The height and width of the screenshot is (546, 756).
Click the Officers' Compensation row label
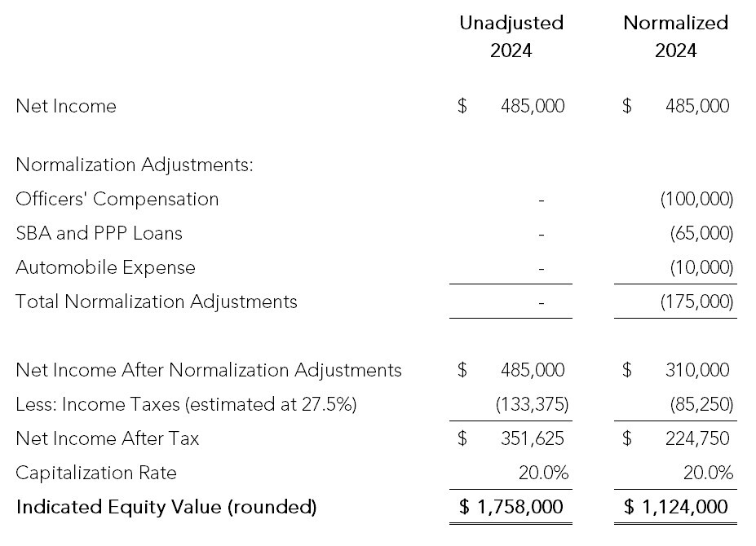[x=117, y=199]
